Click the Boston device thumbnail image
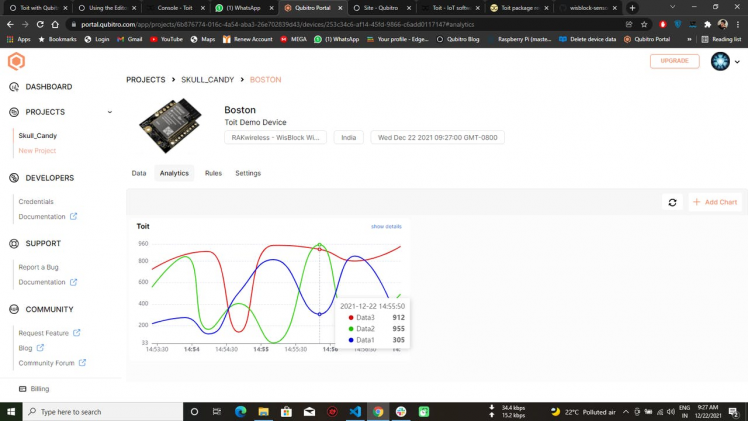748x421 pixels. click(x=170, y=126)
